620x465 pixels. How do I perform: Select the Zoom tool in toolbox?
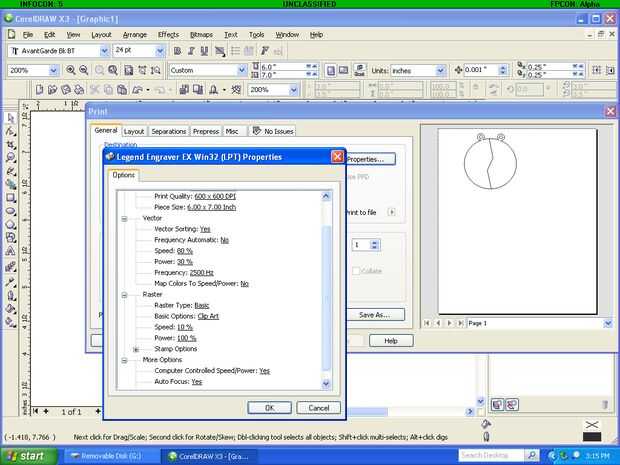tap(11, 158)
